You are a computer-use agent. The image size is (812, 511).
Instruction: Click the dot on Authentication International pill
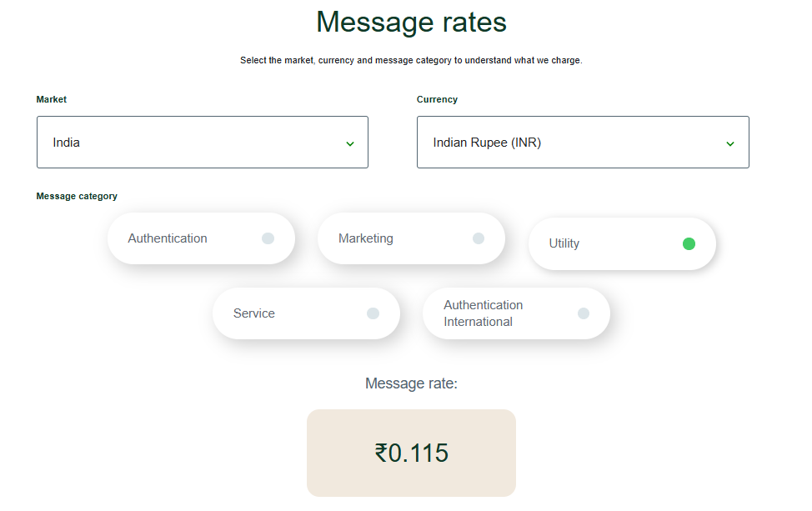[x=583, y=313]
